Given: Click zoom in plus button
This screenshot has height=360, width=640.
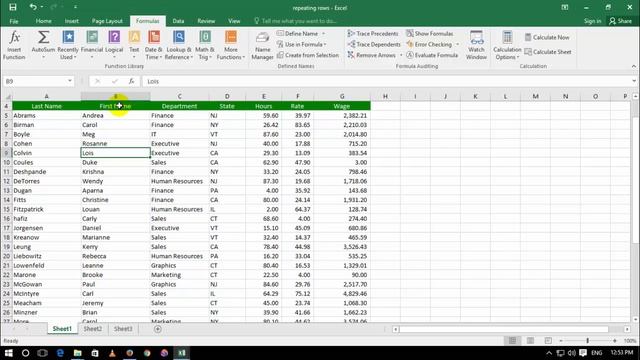Looking at the screenshot, I should tap(615, 340).
